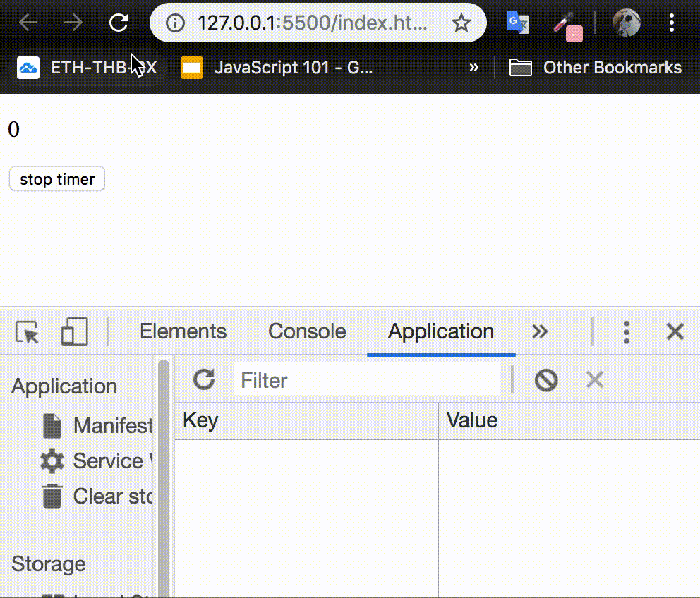This screenshot has width=700, height=598.
Task: Open the Service Workers section
Action: (113, 460)
